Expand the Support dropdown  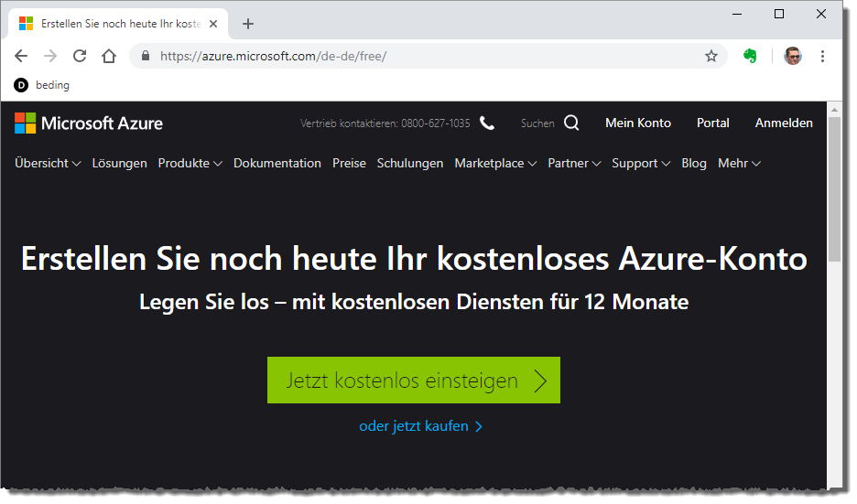(x=641, y=163)
